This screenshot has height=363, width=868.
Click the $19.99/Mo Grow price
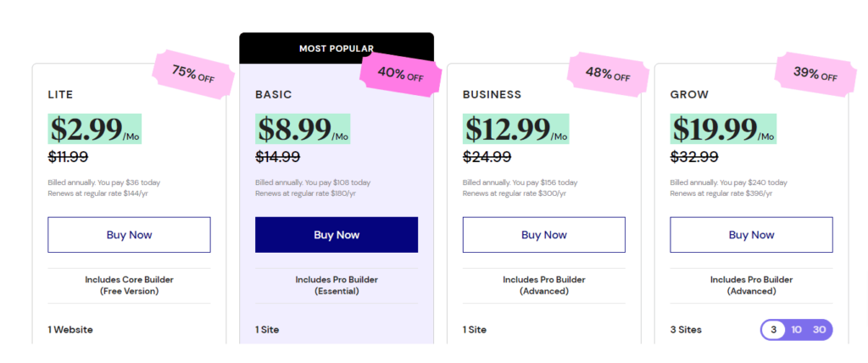(x=722, y=129)
